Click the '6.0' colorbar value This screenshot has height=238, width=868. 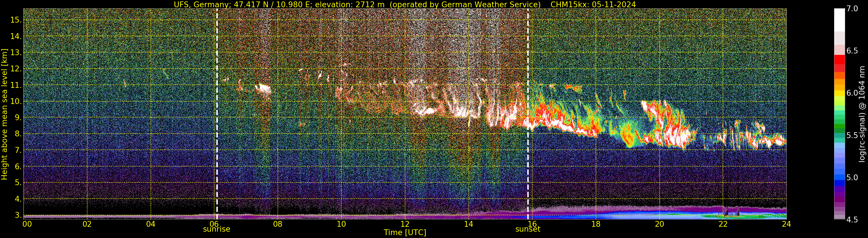(852, 93)
